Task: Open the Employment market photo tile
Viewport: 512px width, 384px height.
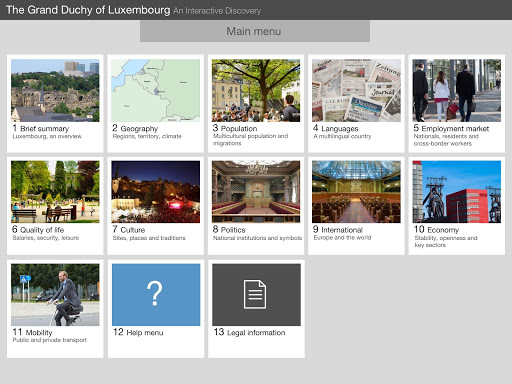Action: (x=457, y=90)
